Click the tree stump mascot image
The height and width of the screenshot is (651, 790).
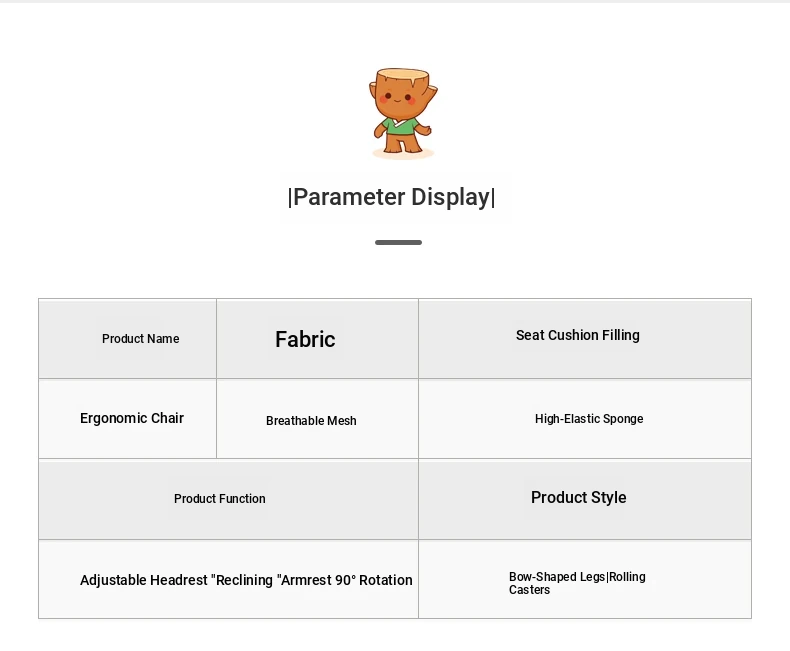[403, 113]
